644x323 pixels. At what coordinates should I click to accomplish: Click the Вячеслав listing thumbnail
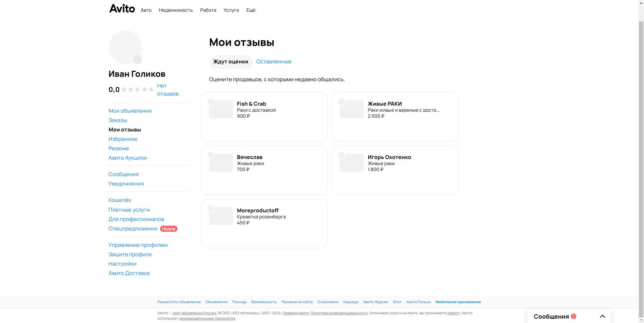221,163
